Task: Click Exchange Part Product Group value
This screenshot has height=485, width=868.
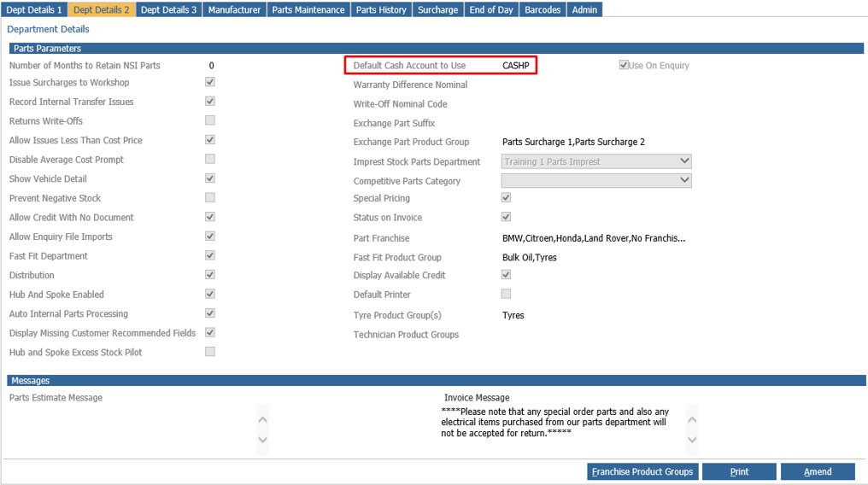Action: point(573,142)
